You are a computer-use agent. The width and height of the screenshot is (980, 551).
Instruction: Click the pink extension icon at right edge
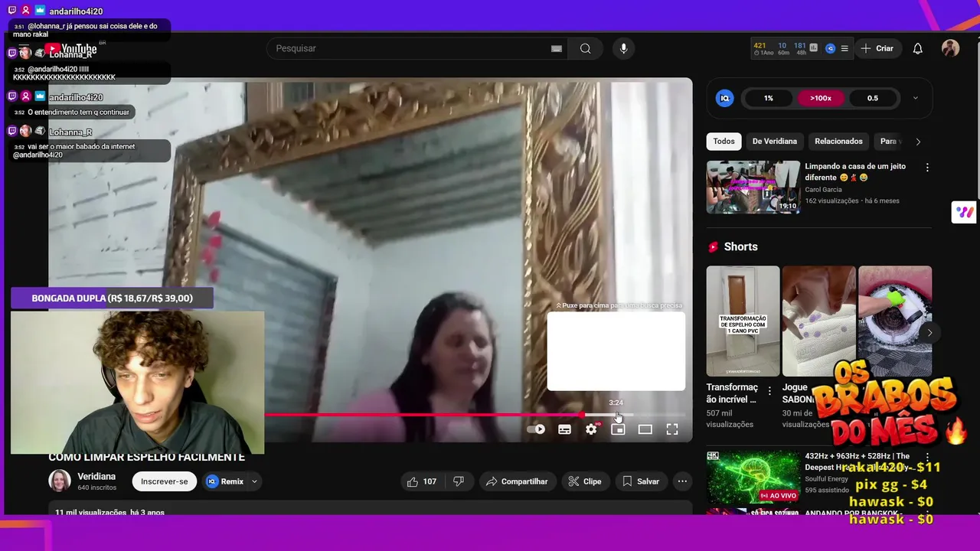pos(965,212)
